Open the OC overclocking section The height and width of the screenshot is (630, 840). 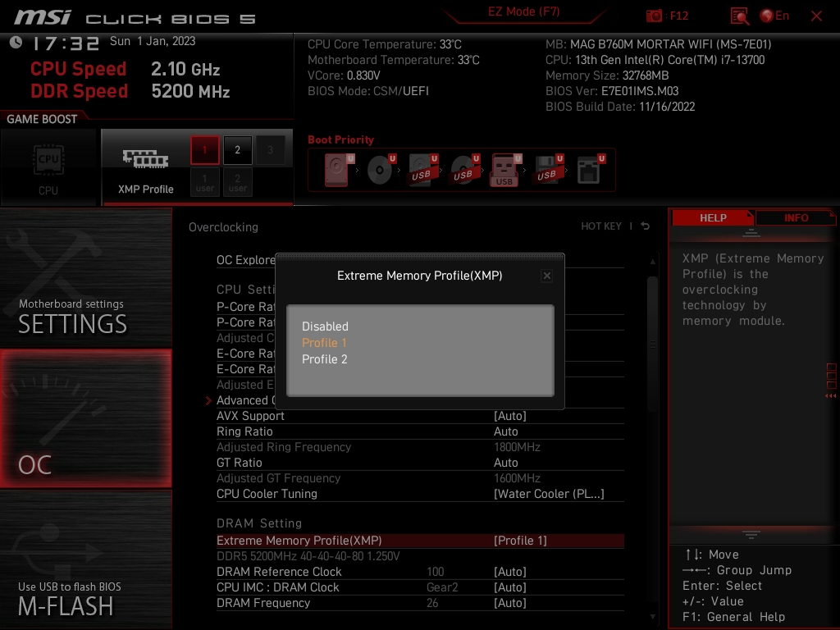[x=85, y=418]
